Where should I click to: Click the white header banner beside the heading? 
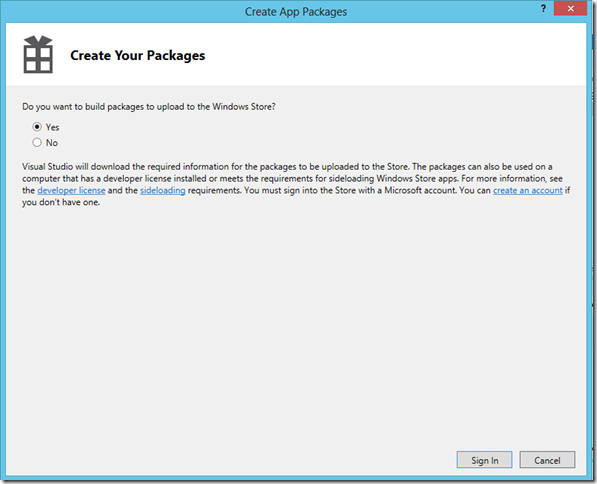click(381, 54)
